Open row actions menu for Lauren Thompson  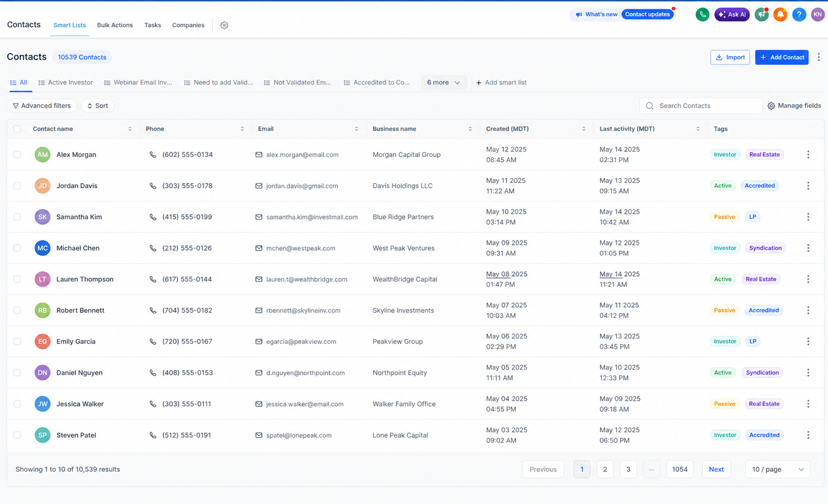tap(808, 279)
